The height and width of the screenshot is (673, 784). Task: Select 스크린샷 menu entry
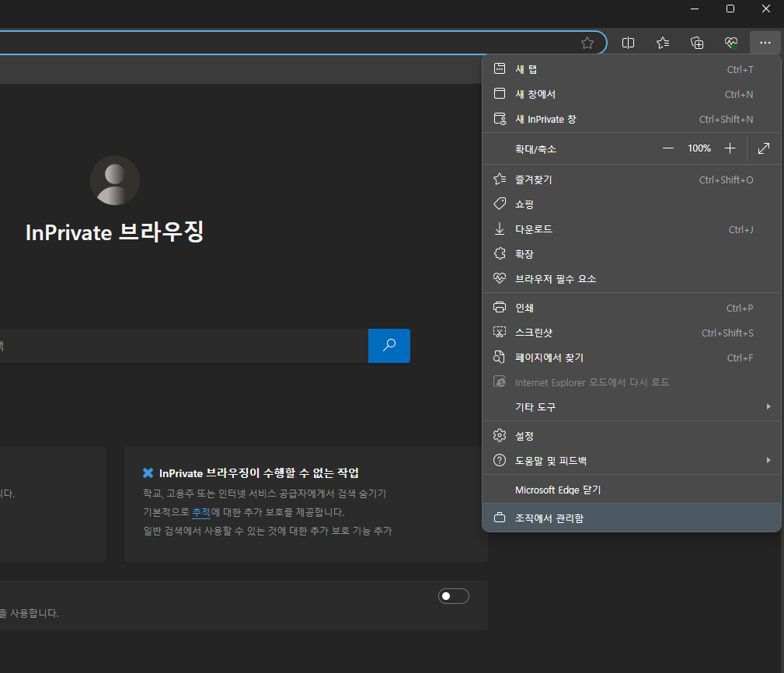click(x=631, y=333)
